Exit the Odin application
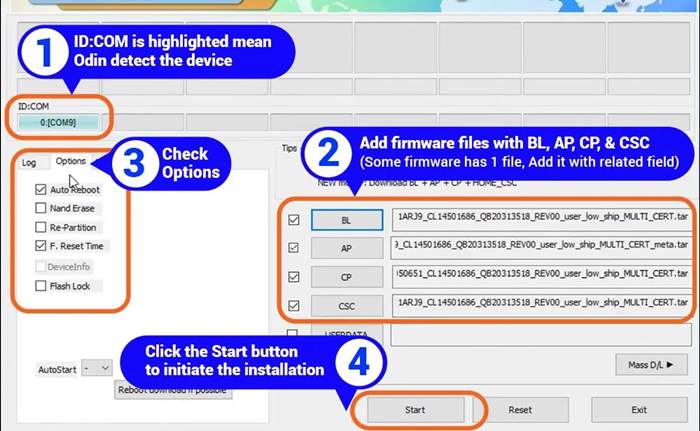 point(639,410)
